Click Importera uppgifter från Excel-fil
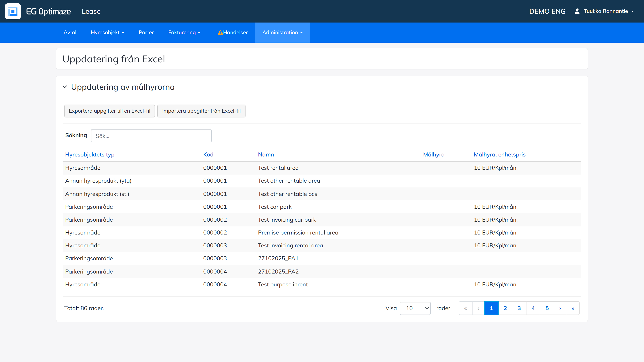 (x=201, y=111)
